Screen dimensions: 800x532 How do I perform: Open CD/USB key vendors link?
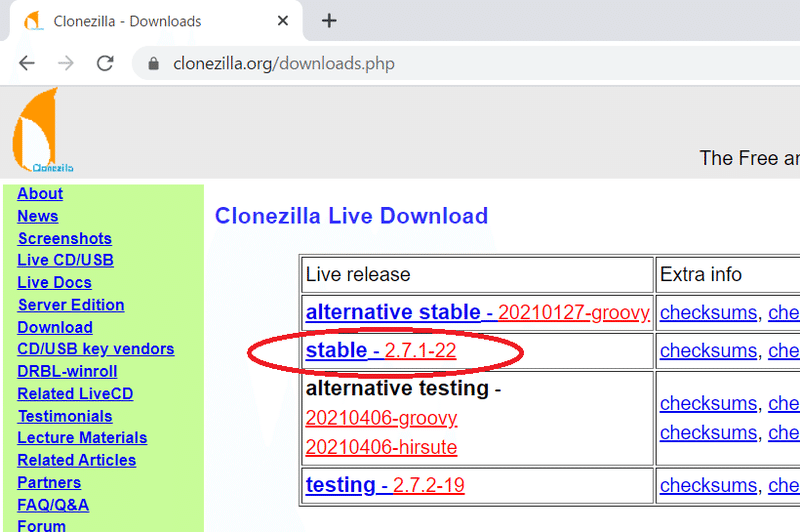[x=95, y=348]
